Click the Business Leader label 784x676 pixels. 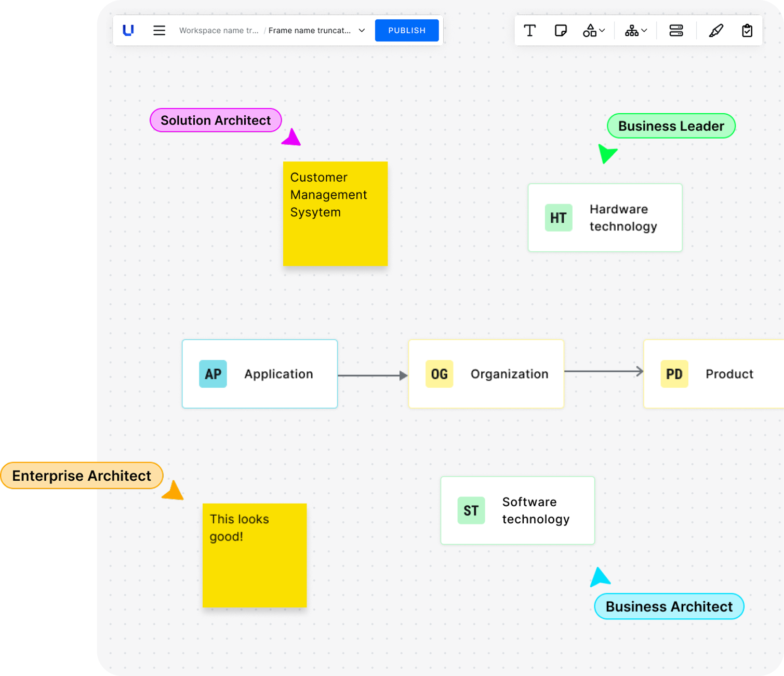[671, 126]
